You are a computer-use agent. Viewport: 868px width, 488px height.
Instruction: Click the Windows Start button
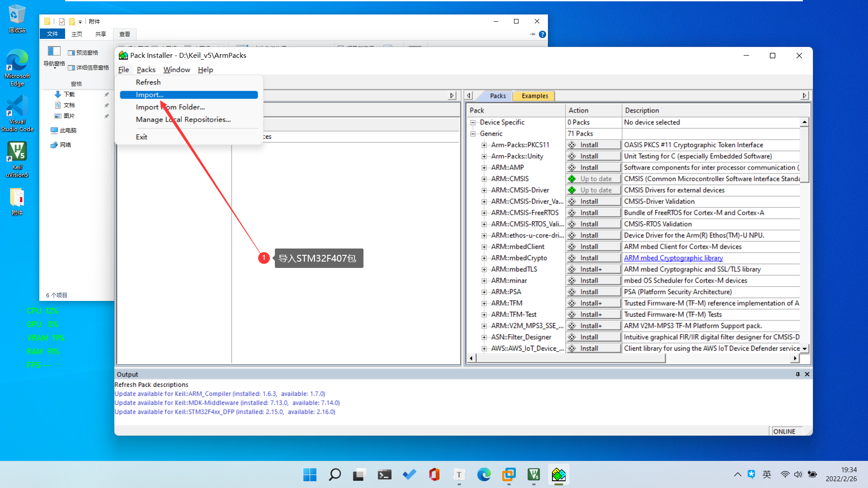click(x=310, y=474)
